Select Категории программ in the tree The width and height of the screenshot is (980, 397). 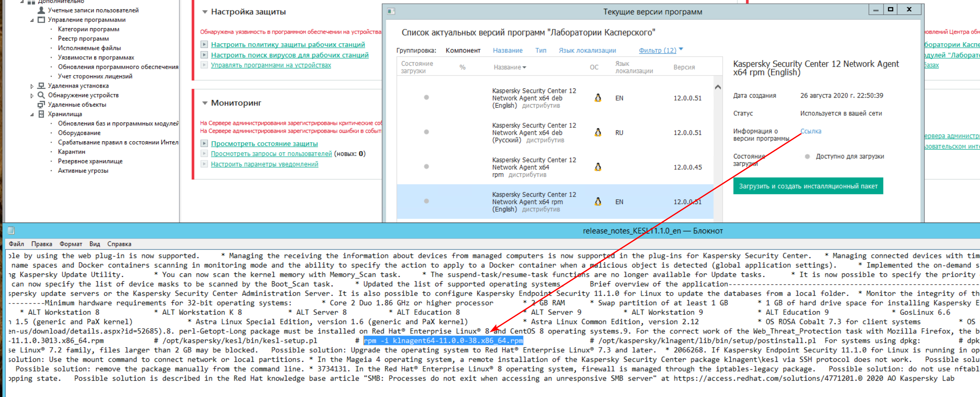(x=88, y=29)
